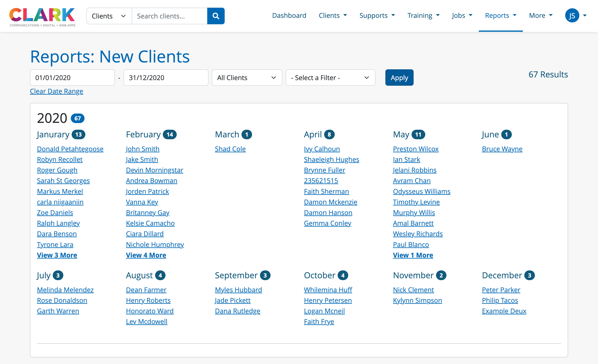Expand January list with View 3 More
The width and height of the screenshot is (598, 364).
pyautogui.click(x=57, y=255)
